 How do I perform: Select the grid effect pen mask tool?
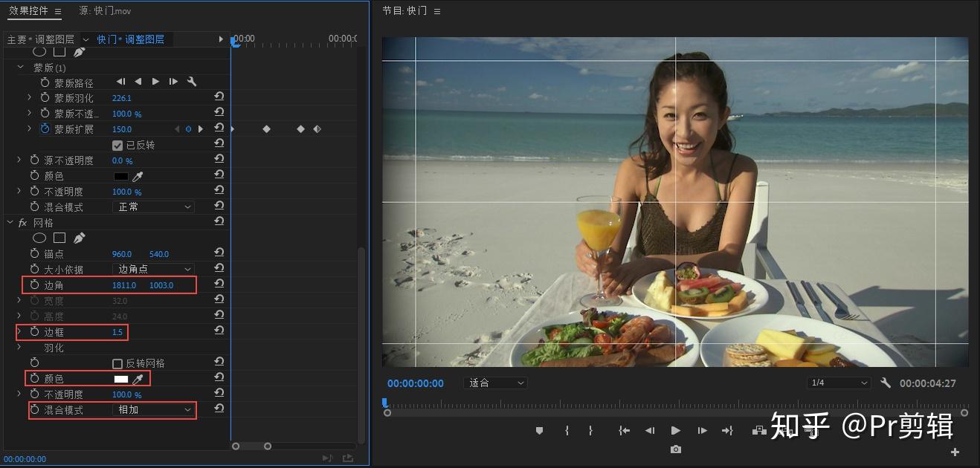coord(80,238)
